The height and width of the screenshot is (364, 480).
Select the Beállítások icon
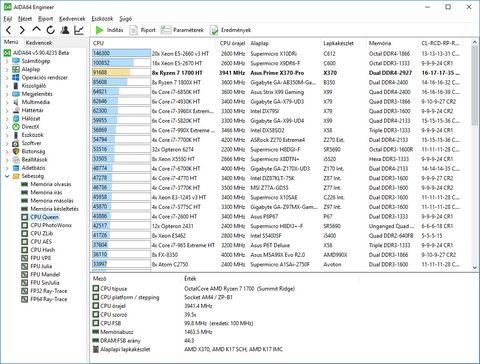[16, 160]
